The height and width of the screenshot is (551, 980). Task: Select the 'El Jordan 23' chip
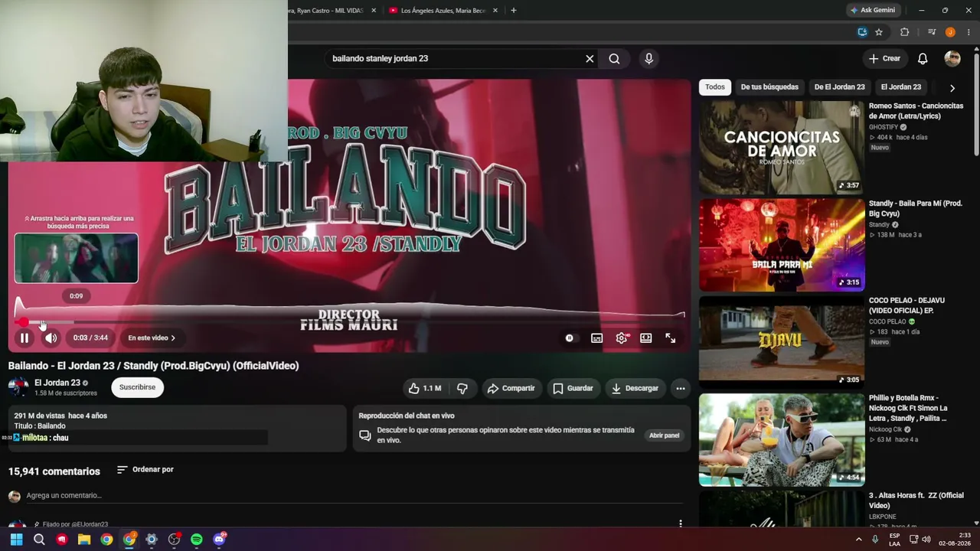901,87
